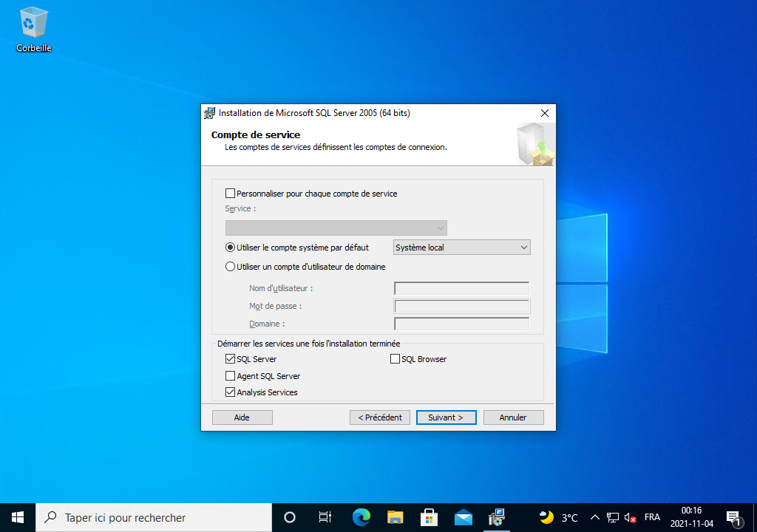Go back with the < Précédent button
Screen dimensions: 757x532
[379, 417]
